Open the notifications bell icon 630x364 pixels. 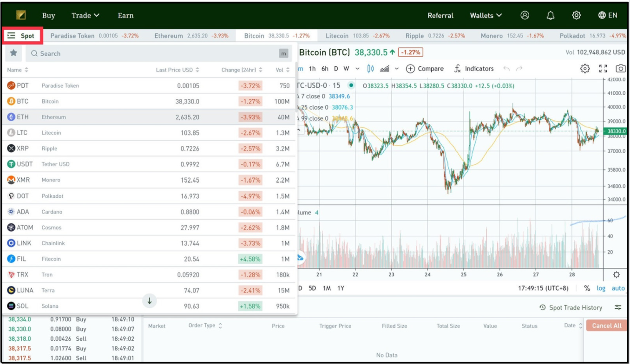tap(551, 15)
